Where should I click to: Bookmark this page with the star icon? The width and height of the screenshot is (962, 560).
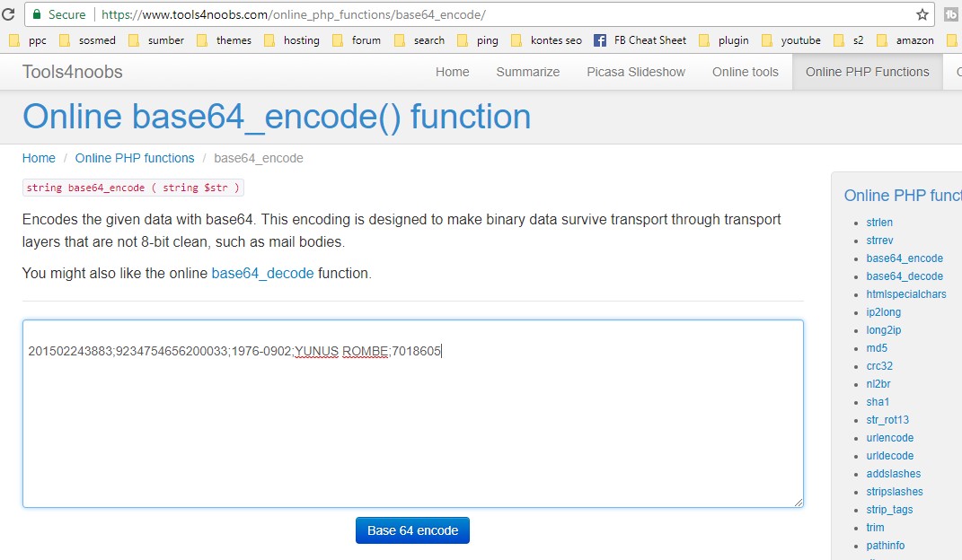click(x=922, y=14)
